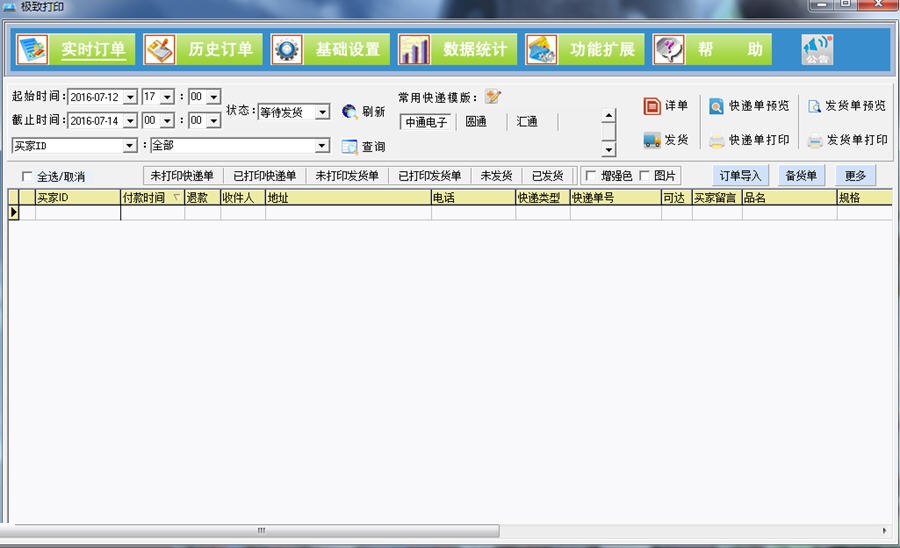Expand the 截止时间 date dropdown
900x548 pixels.
(130, 121)
